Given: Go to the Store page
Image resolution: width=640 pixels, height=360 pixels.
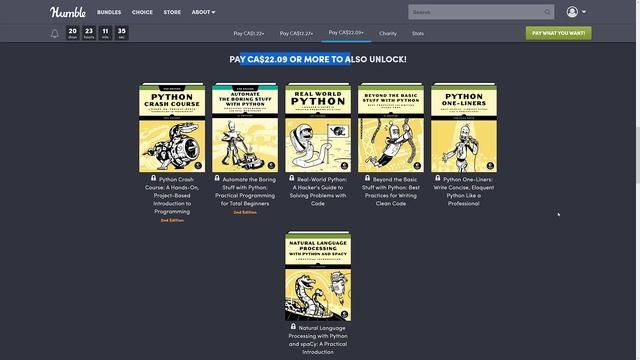Looking at the screenshot, I should [172, 12].
